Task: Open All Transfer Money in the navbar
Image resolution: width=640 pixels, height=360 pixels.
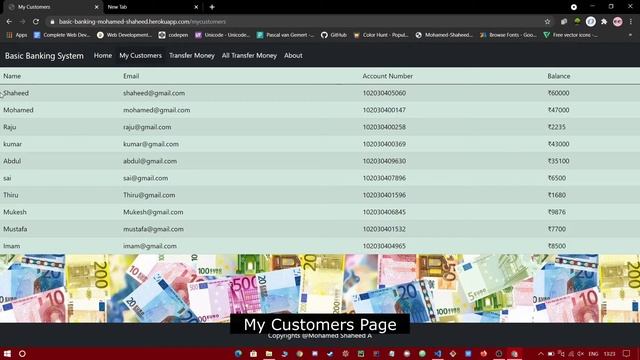Action: pos(249,56)
